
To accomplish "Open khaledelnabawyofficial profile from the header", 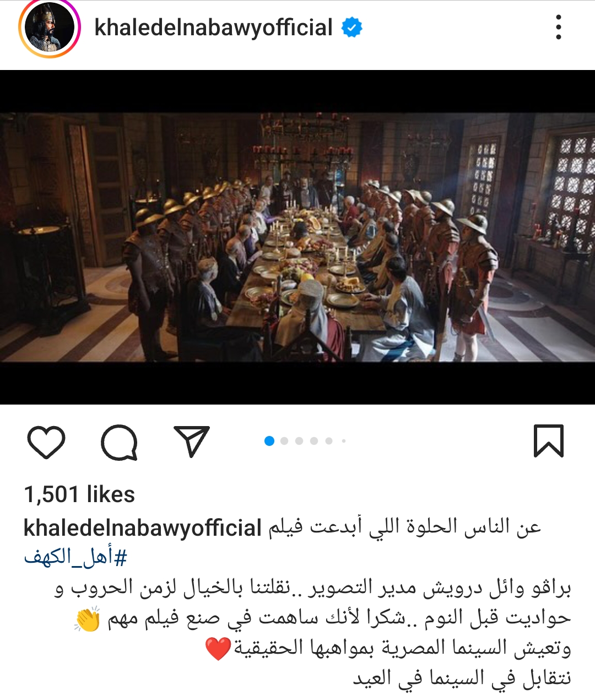I will pos(214,28).
